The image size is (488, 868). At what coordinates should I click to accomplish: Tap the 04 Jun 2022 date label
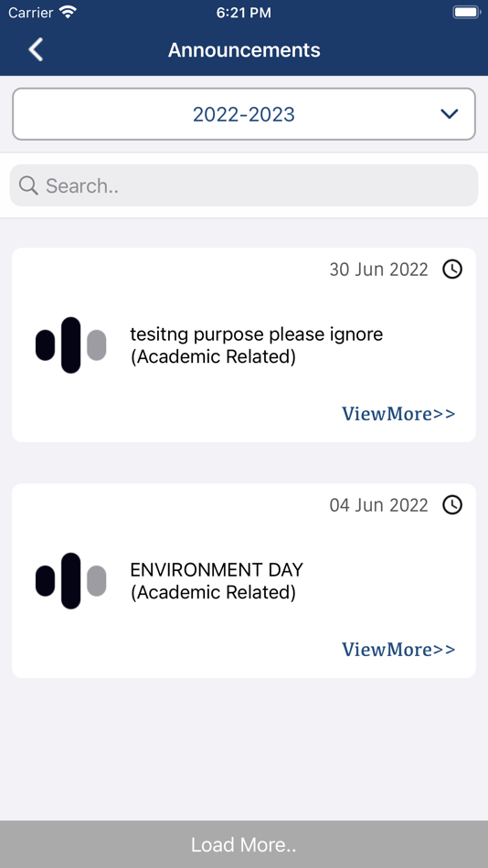(379, 505)
